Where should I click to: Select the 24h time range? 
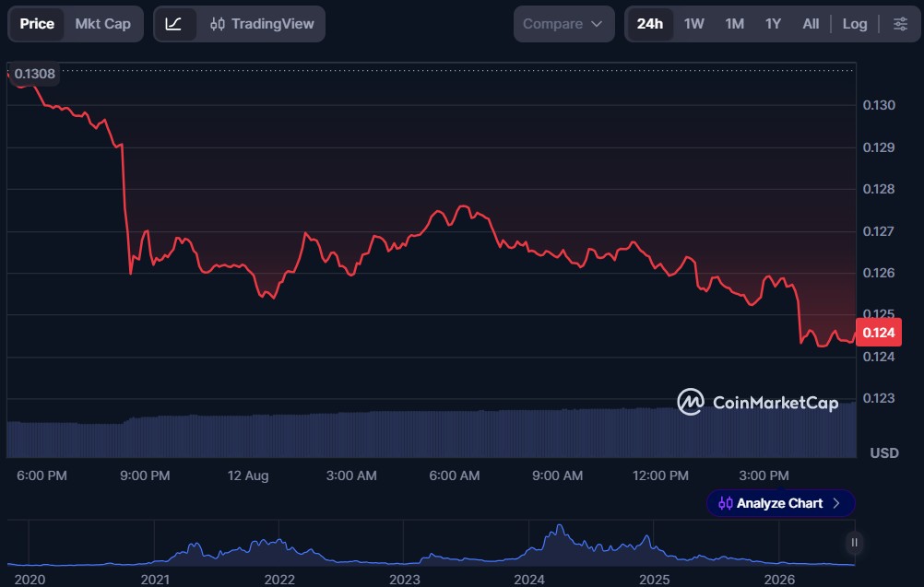point(650,24)
